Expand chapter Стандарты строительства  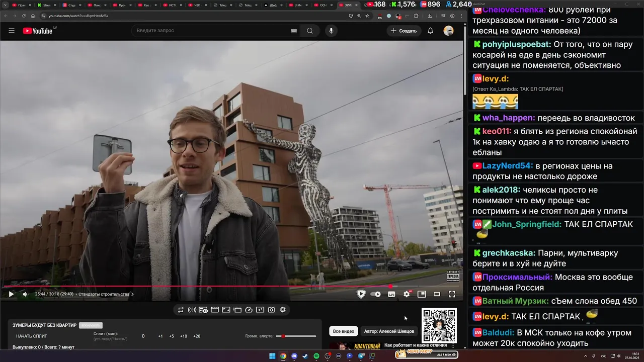tap(106, 294)
